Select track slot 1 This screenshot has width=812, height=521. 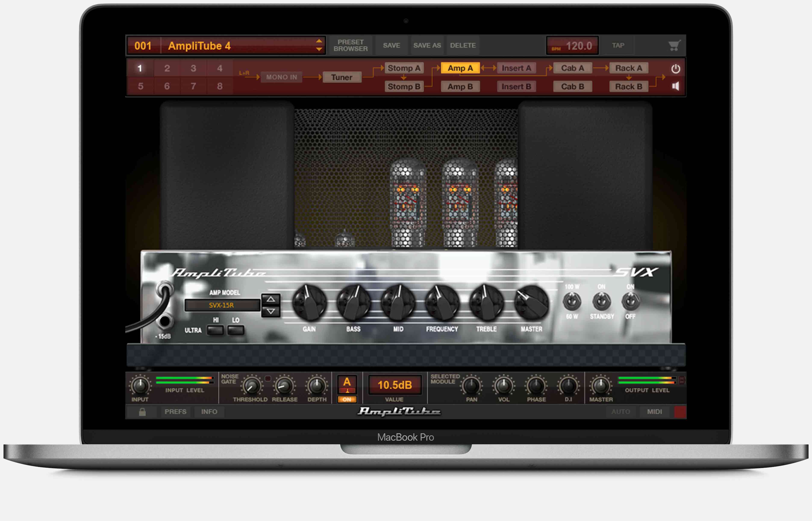tap(140, 68)
